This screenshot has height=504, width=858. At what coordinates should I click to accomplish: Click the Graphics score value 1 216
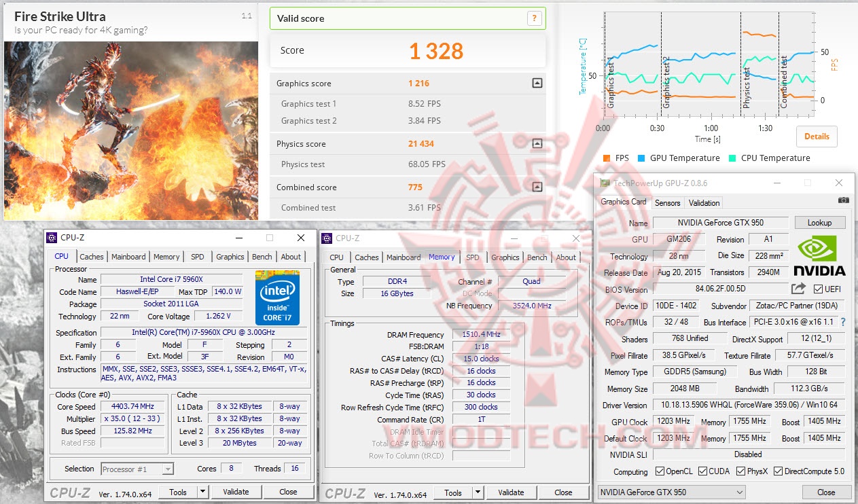point(418,84)
